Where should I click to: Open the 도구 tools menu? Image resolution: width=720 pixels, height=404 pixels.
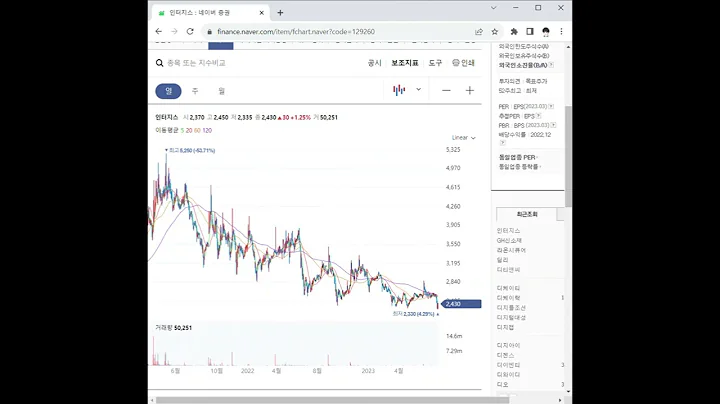(435, 63)
